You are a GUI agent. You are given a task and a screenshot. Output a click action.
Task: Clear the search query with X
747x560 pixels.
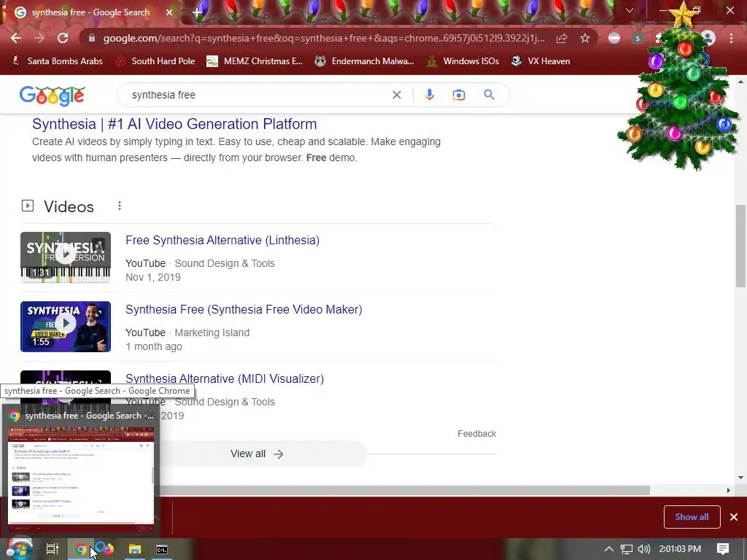(396, 95)
